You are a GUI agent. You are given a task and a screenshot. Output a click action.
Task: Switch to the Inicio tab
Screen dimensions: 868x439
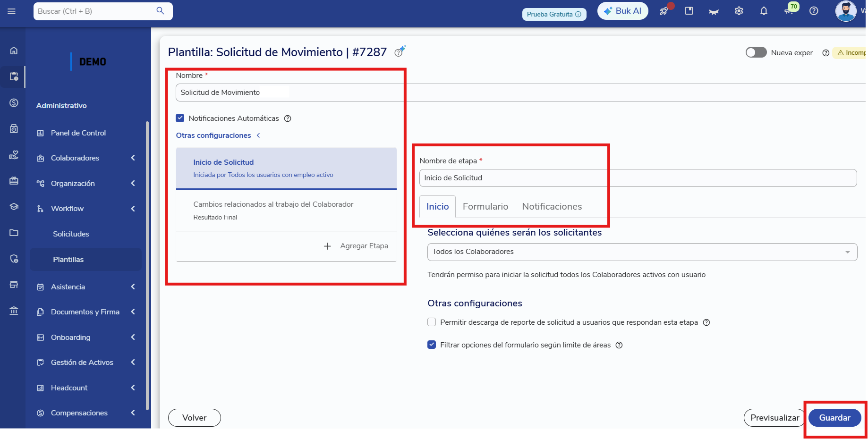point(437,207)
